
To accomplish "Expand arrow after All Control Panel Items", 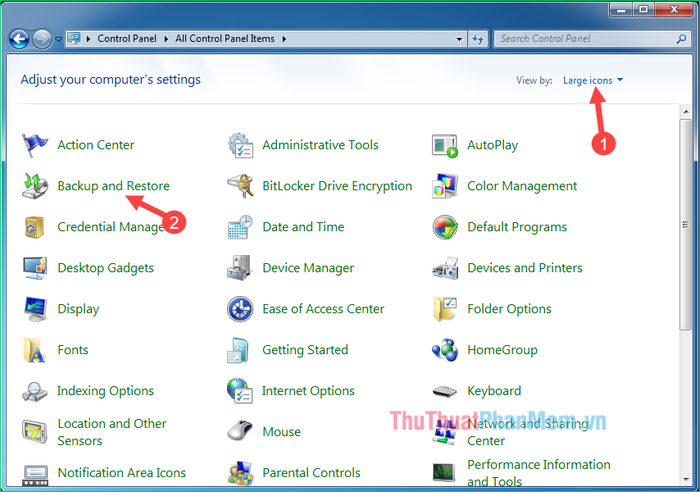I will pos(284,39).
